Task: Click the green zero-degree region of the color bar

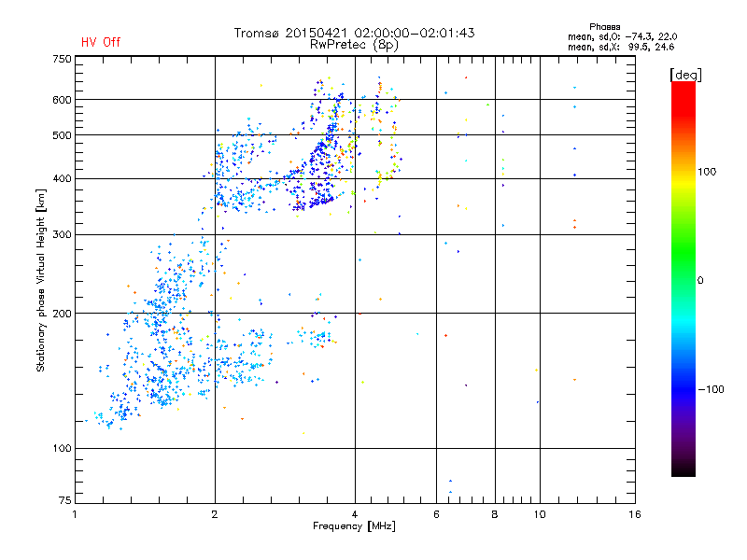Action: [684, 280]
